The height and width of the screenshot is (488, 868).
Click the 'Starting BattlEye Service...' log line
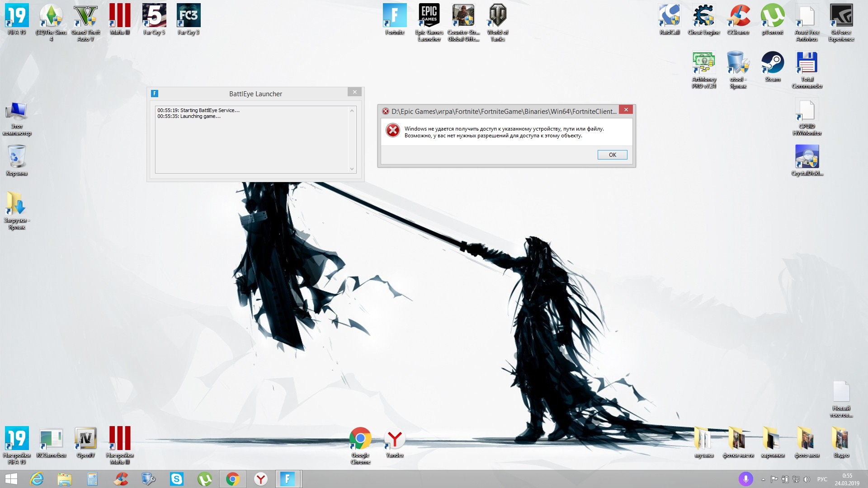tap(198, 110)
